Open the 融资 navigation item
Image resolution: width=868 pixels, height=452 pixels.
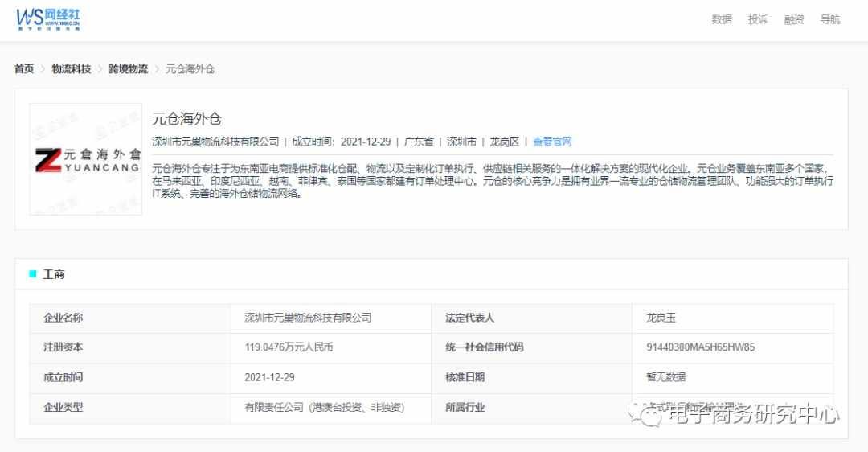point(794,19)
